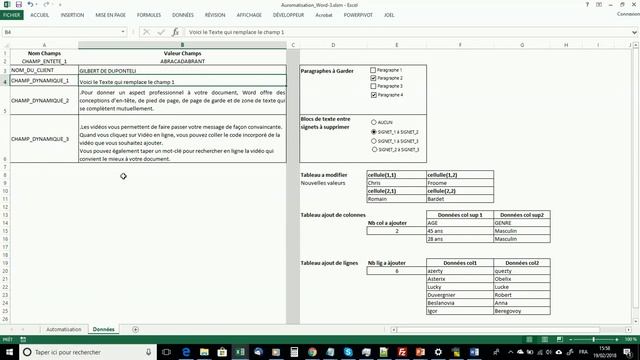
Task: Expand the formula bar
Action: coord(634,32)
